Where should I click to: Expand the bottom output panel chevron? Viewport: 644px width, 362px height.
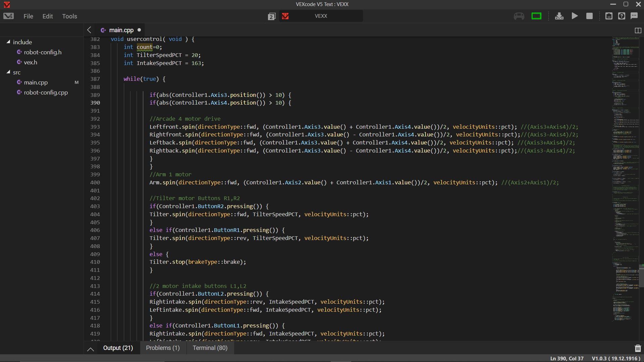(x=91, y=349)
